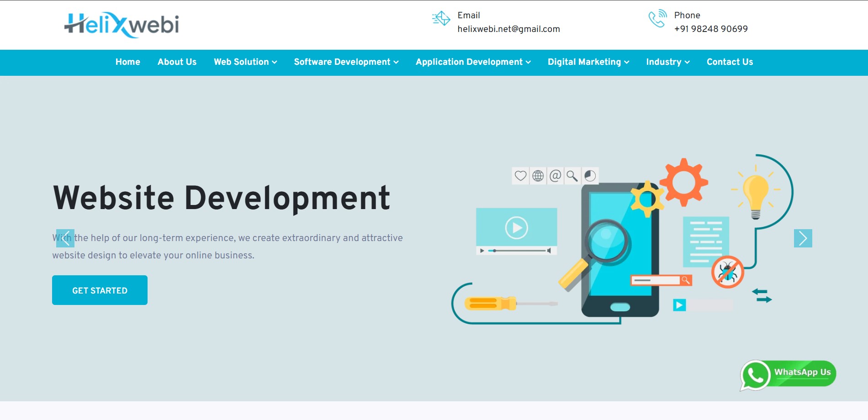Viewport: 868px width, 420px height.
Task: Go to Contact Us page
Action: [730, 62]
